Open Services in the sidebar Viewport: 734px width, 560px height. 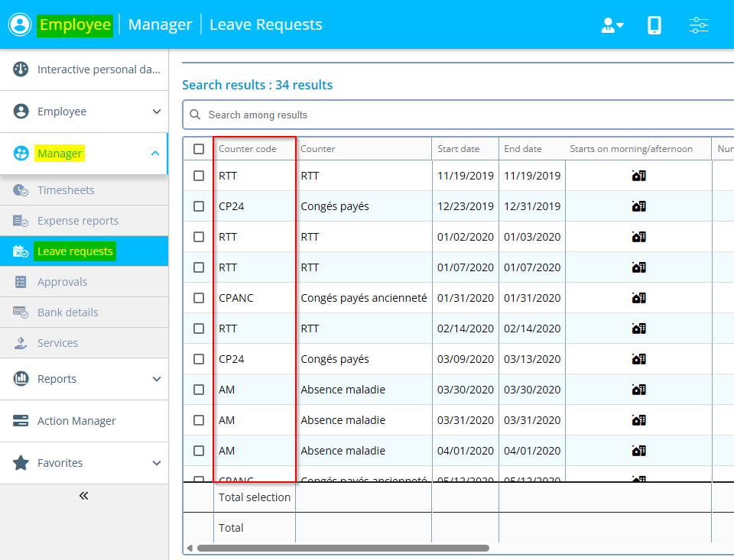tap(57, 343)
